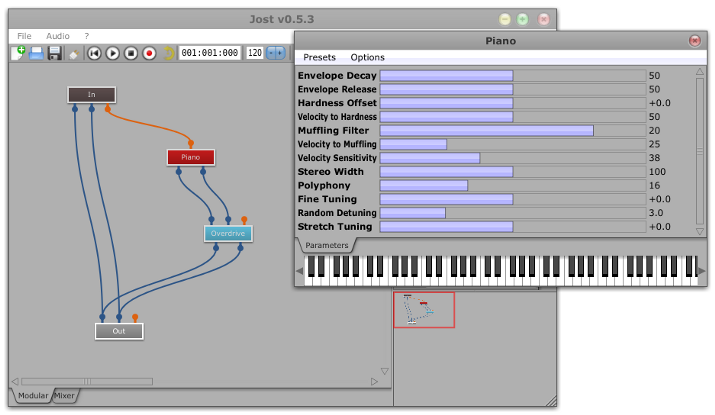The height and width of the screenshot is (415, 715).
Task: Close the Piano plugin window
Action: tap(694, 41)
